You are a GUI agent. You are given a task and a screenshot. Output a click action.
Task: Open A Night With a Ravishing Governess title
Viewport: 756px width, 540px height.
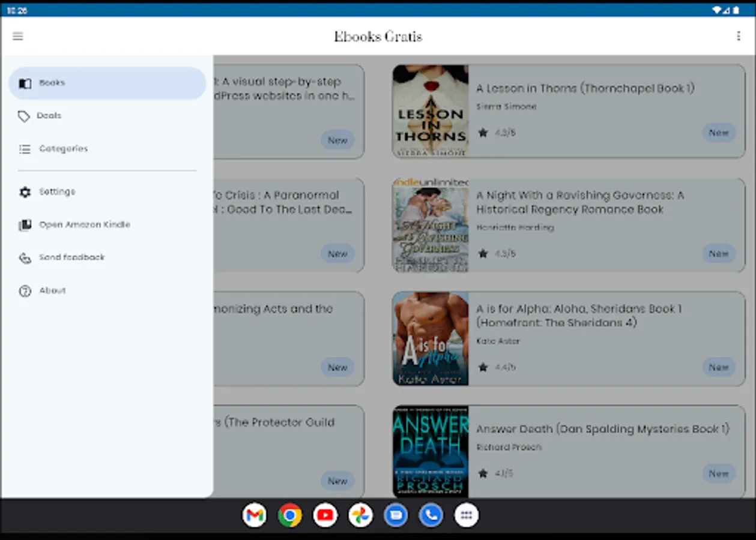click(580, 202)
